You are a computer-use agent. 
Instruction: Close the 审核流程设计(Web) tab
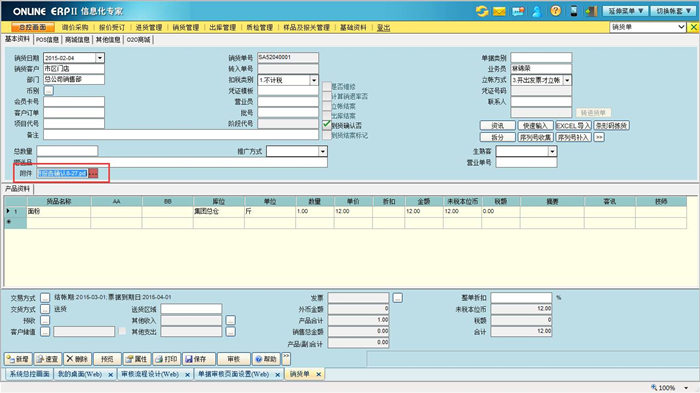(x=188, y=375)
